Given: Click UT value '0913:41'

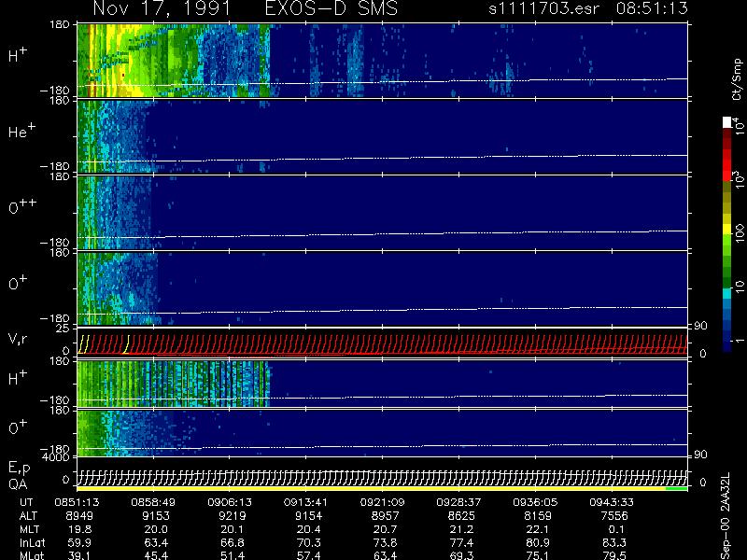Looking at the screenshot, I should 306,502.
